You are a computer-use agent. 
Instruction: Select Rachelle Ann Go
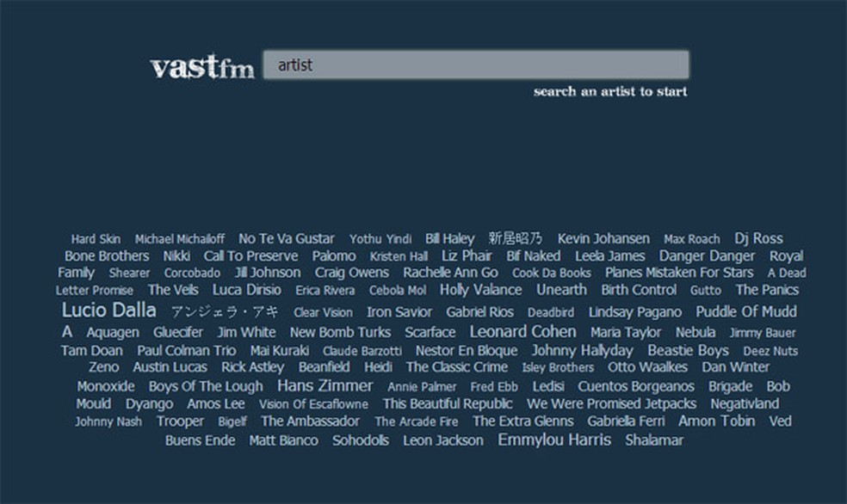[x=450, y=273]
